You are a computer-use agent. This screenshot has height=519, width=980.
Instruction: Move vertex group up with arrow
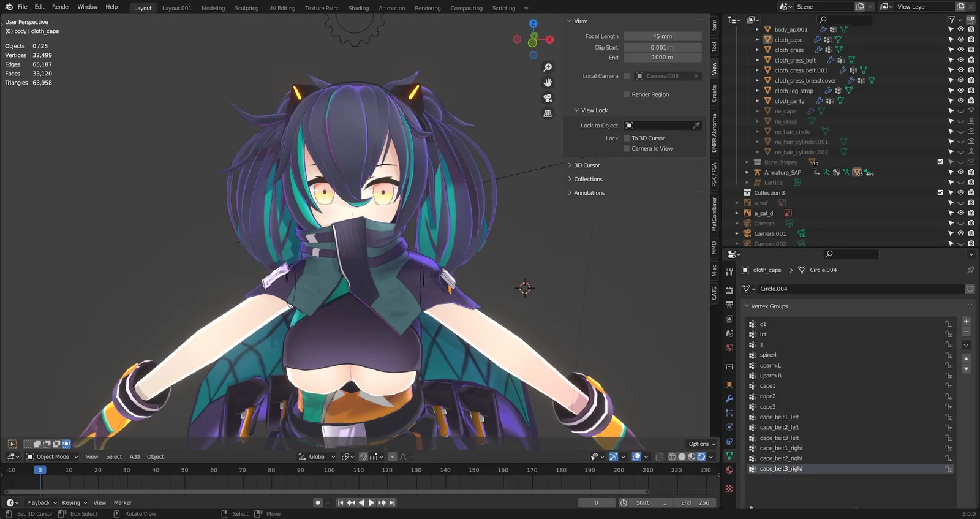point(967,358)
